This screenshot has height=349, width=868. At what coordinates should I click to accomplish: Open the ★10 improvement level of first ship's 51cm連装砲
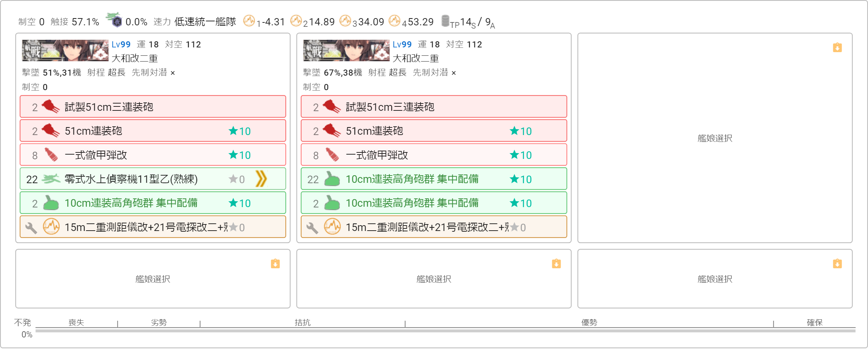(240, 131)
